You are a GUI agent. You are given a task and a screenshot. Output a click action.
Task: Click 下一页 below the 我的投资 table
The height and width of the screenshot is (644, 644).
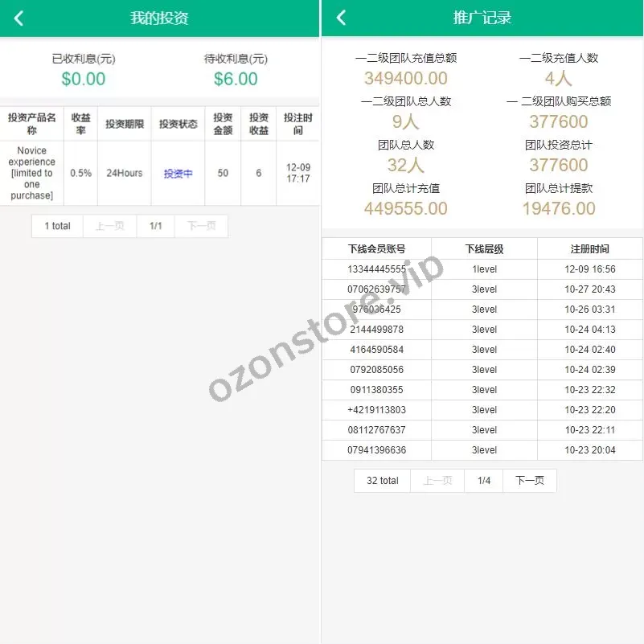(x=201, y=226)
